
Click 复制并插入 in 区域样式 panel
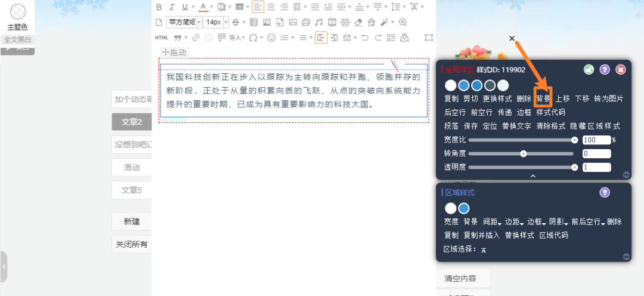pyautogui.click(x=482, y=236)
